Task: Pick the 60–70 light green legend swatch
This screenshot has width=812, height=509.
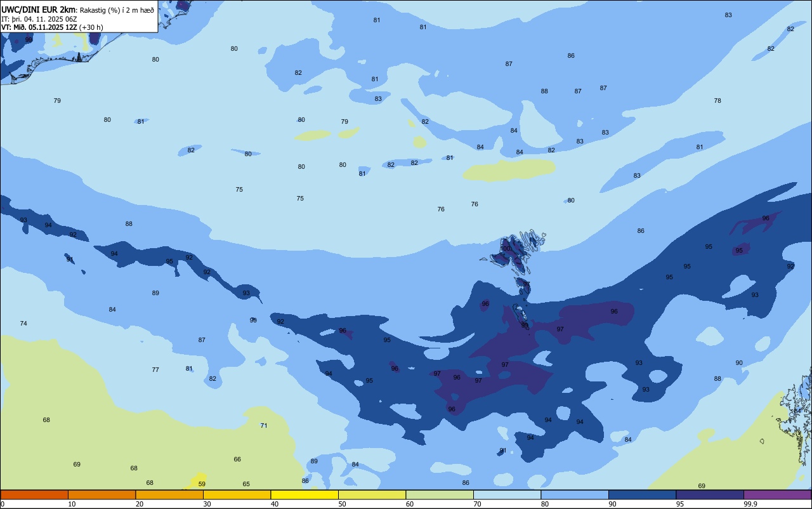Action: [440, 494]
